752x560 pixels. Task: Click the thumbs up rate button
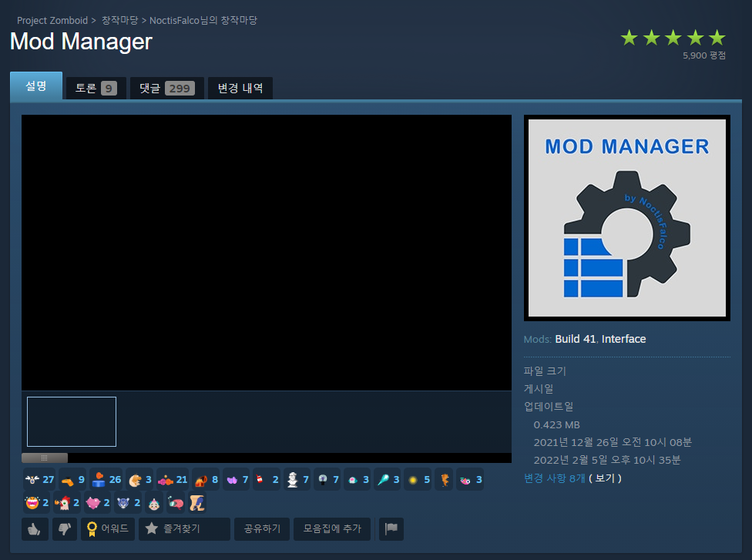pyautogui.click(x=35, y=529)
